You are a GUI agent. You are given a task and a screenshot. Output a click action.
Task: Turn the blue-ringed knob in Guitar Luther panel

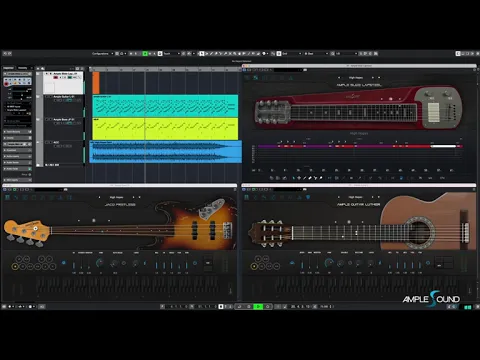(329, 263)
